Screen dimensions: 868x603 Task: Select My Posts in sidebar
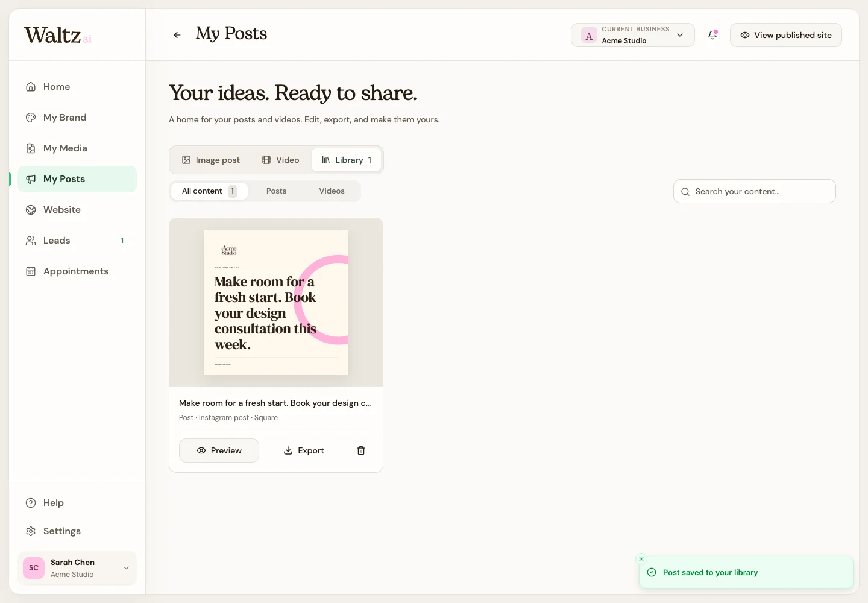point(77,179)
